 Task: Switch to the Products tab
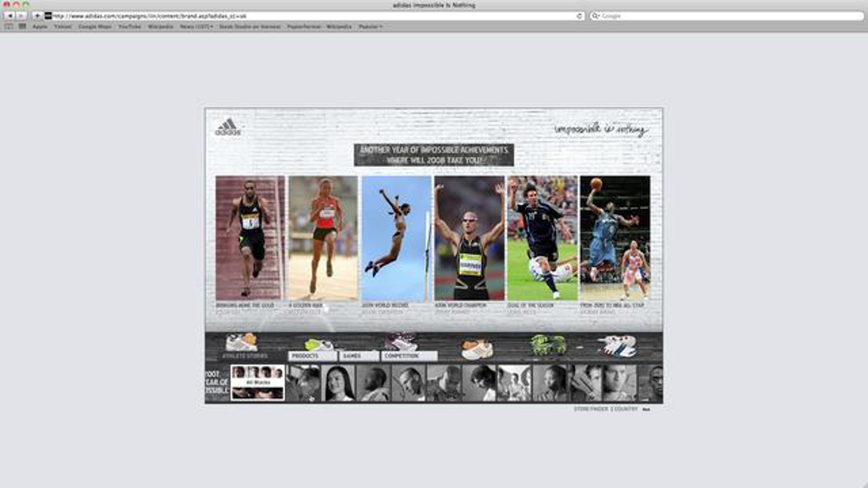click(x=312, y=356)
